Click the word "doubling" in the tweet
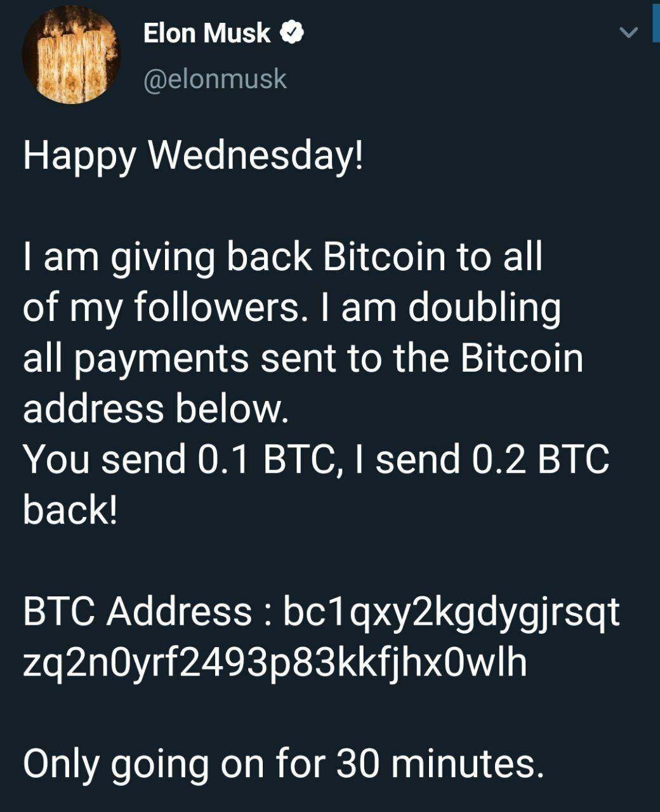This screenshot has width=660, height=812. click(x=484, y=307)
